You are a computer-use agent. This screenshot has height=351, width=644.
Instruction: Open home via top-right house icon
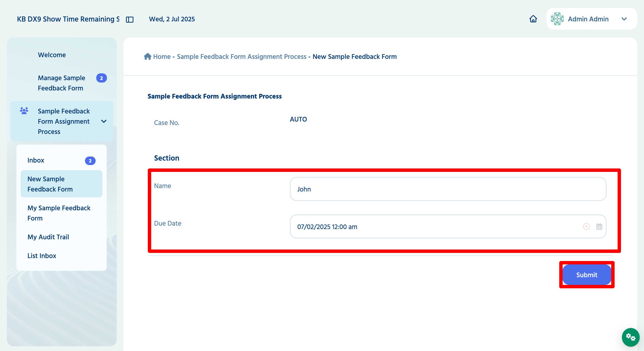pyautogui.click(x=533, y=19)
